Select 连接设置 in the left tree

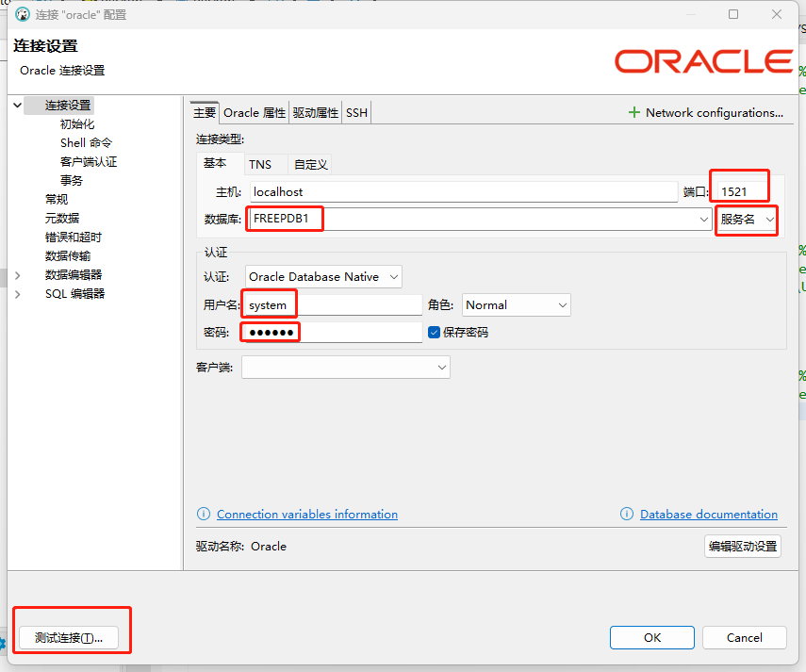point(68,106)
